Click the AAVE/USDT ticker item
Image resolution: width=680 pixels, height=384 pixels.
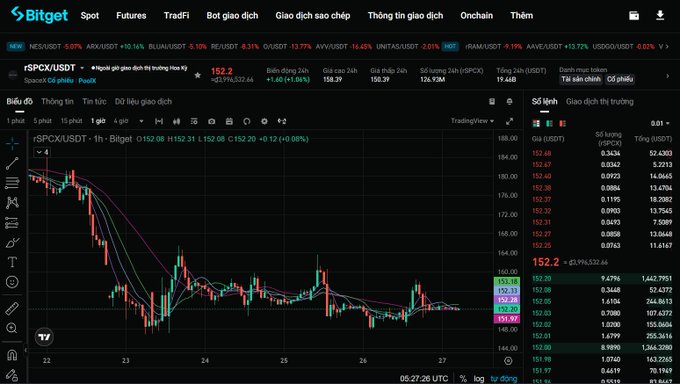point(557,46)
